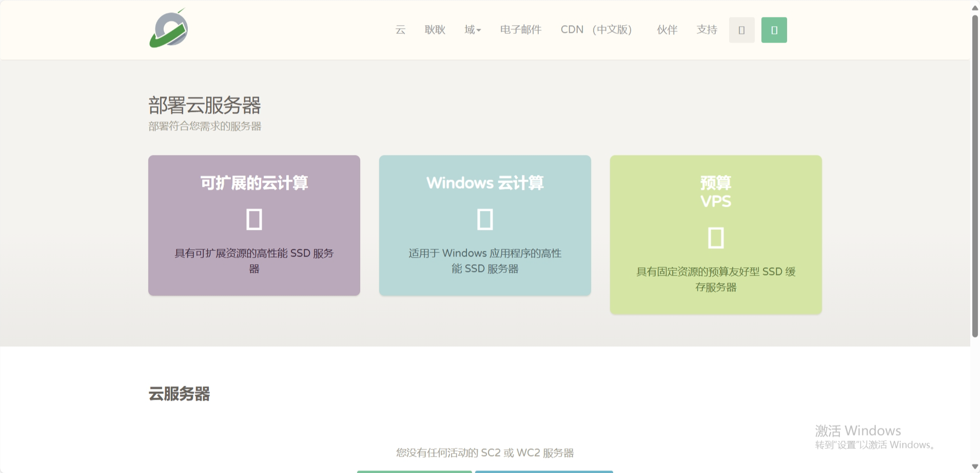Click the scrollbar down arrow
This screenshot has width=980, height=473.
974,466
